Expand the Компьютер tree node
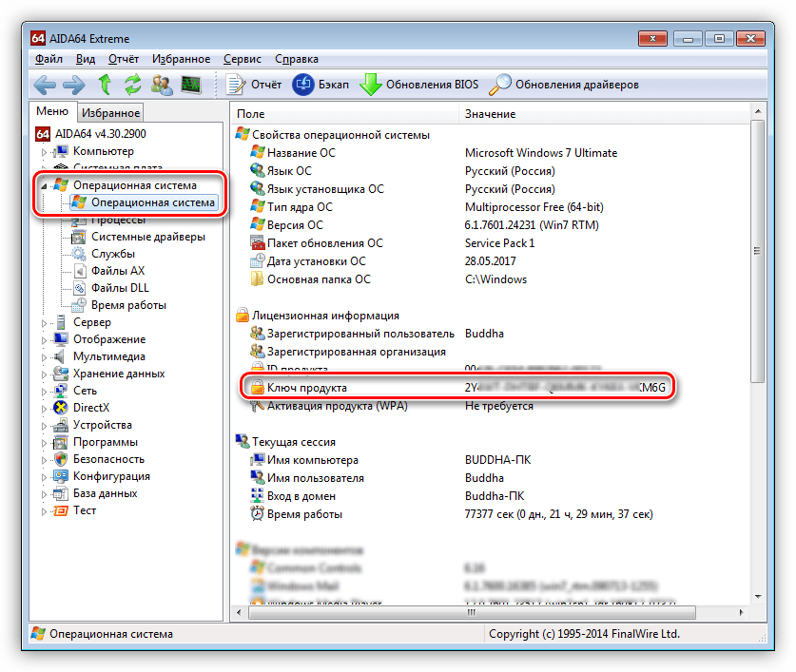Screen dimensions: 796x672 click(x=44, y=152)
